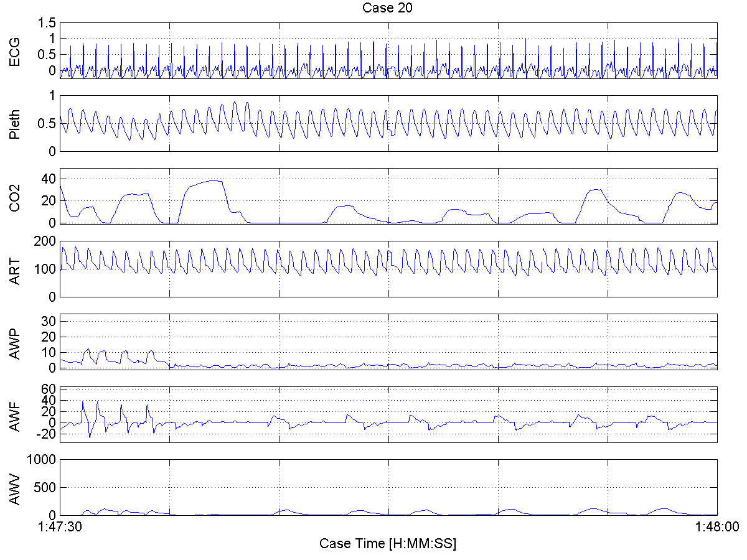747x560 pixels.
Task: Click the 1.5 tick on ECG axis
Action: pyautogui.click(x=47, y=23)
